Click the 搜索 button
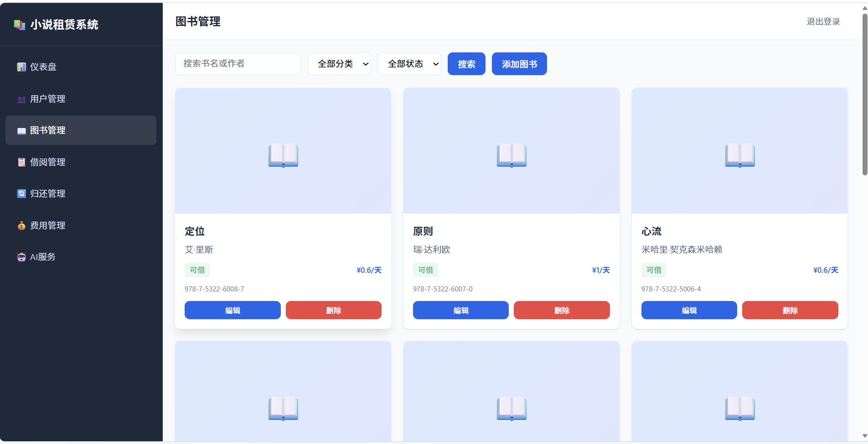Screen dimensions: 868x444 466,64
